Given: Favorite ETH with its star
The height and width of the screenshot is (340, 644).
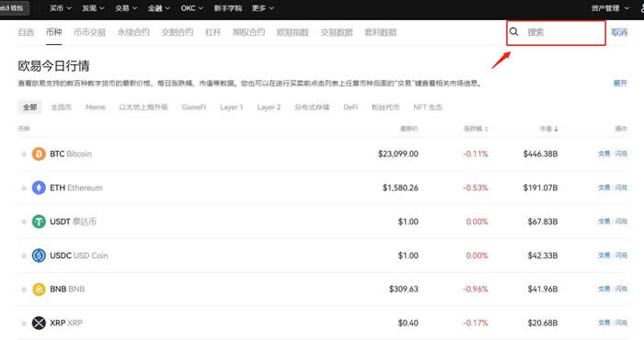Looking at the screenshot, I should click(x=24, y=188).
